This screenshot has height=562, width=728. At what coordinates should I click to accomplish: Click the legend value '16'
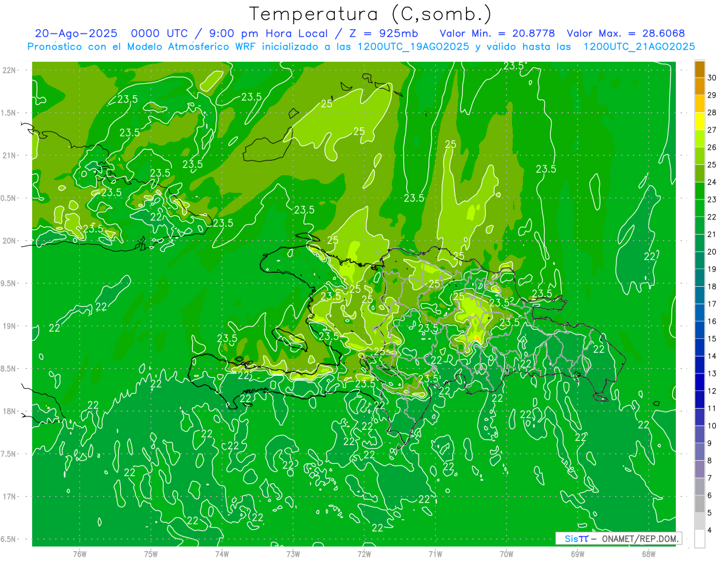point(712,321)
